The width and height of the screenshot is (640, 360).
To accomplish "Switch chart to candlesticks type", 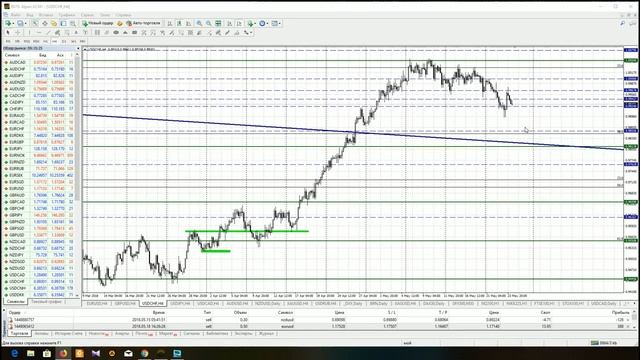I will (x=179, y=23).
